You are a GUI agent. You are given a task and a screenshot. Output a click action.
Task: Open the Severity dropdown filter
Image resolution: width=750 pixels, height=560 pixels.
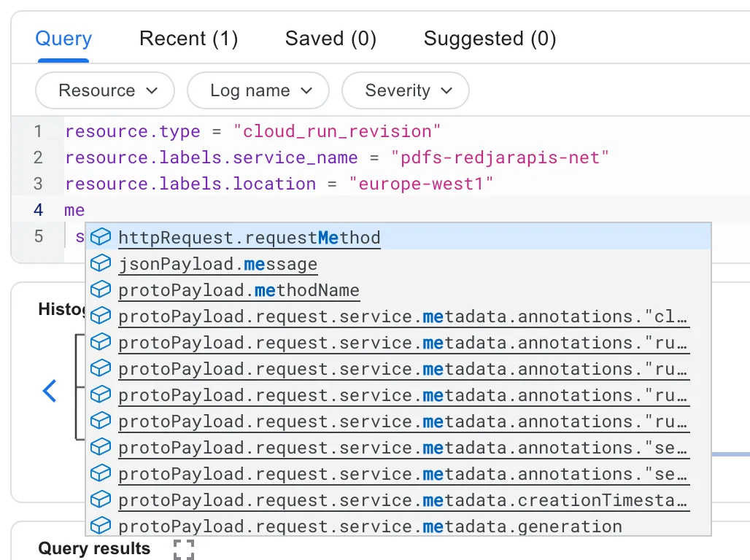point(405,90)
